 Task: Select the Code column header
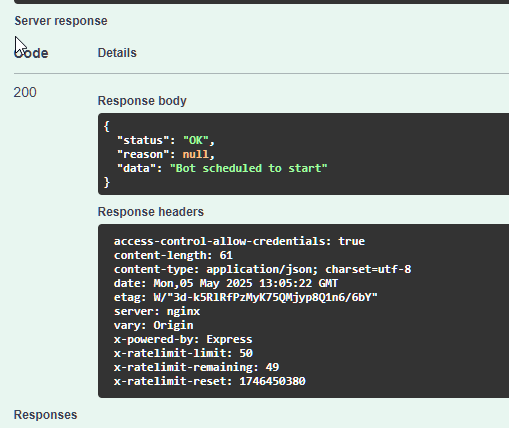click(31, 53)
